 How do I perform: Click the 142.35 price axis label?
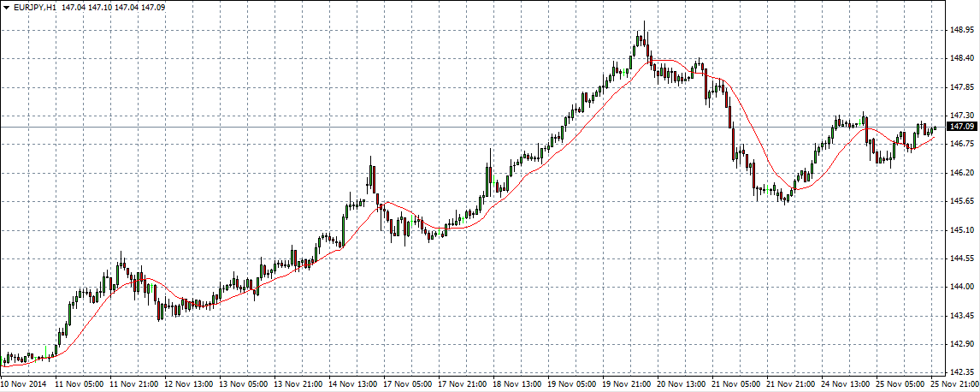pos(962,372)
